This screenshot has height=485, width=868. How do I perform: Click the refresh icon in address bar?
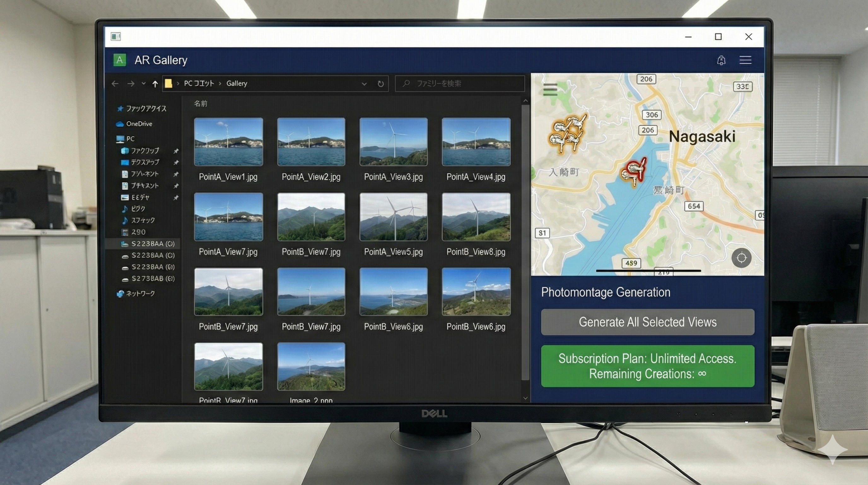(380, 84)
